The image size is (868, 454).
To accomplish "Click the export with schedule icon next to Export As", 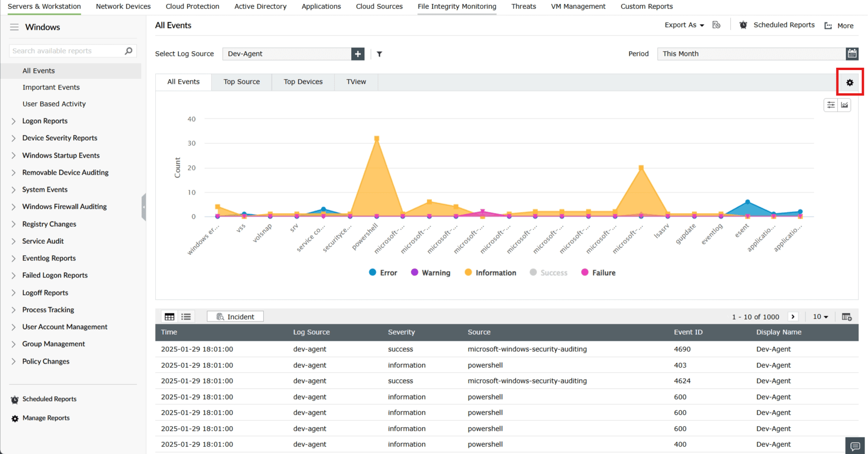I will (x=716, y=25).
